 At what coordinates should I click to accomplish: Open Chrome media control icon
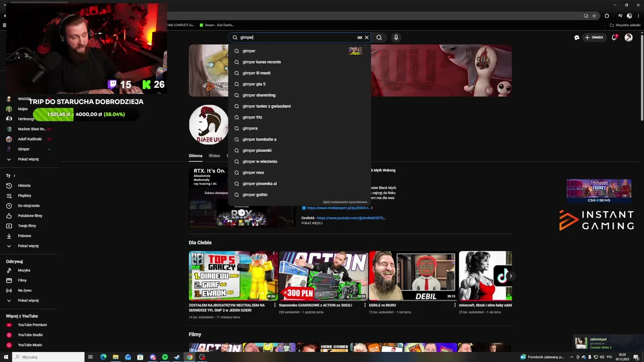[620, 16]
